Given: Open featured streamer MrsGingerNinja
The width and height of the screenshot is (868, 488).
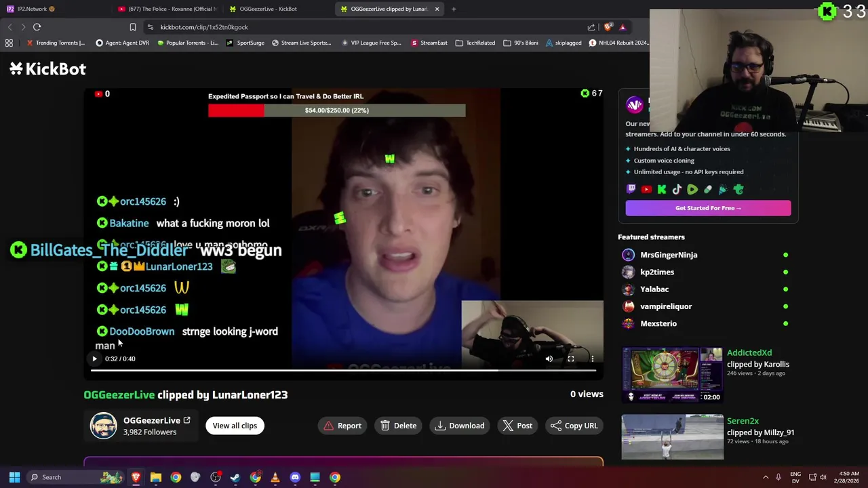Looking at the screenshot, I should click(669, 255).
